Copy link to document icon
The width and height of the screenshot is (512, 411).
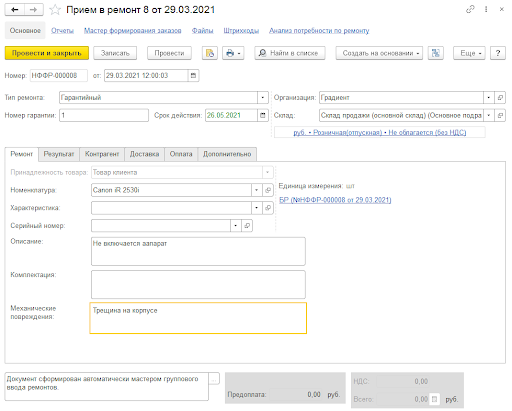470,9
